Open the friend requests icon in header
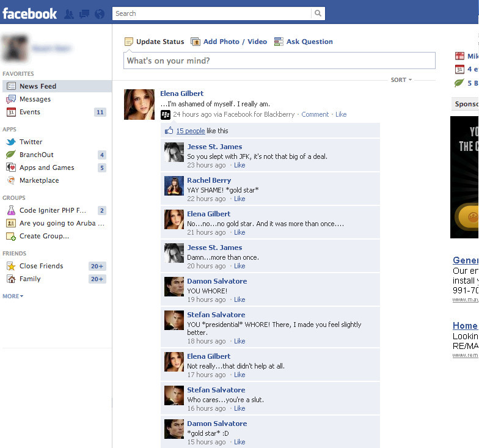The width and height of the screenshot is (479, 448). (x=69, y=13)
